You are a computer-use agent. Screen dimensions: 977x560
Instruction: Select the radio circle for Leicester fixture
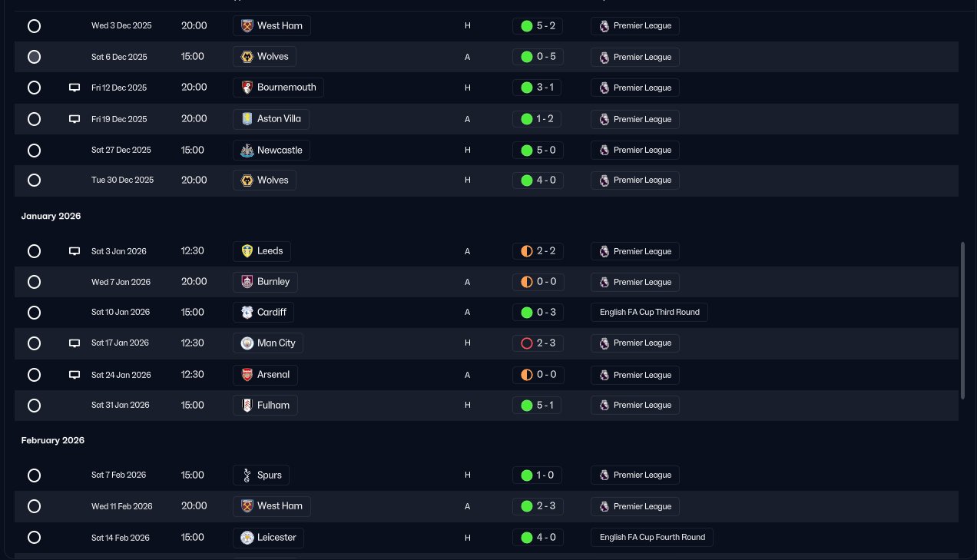[34, 538]
